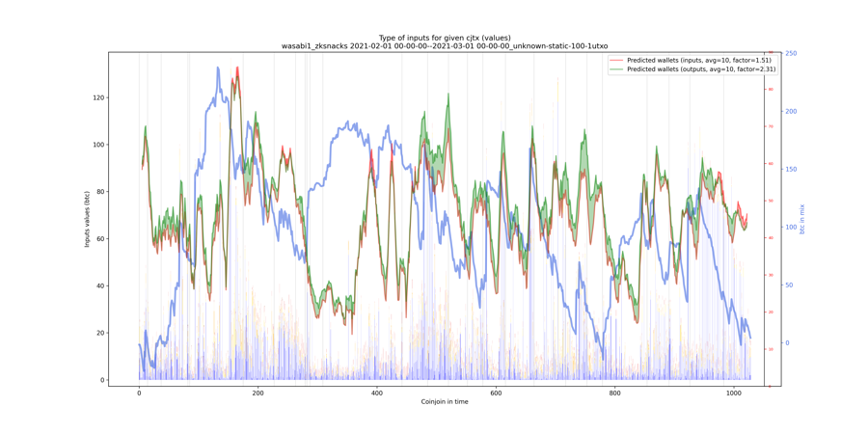This screenshot has height=434, width=868.
Task: Click the 'Coinjoin in time' x-axis label
Action: 445,402
